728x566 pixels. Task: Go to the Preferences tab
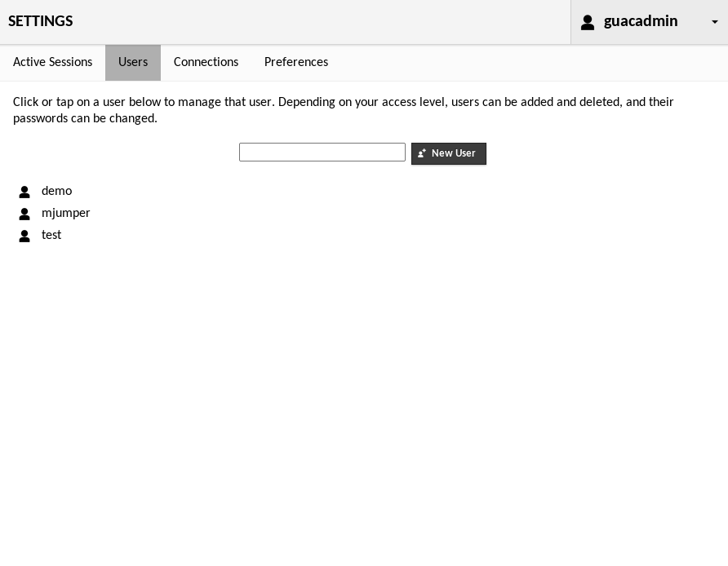click(x=296, y=62)
